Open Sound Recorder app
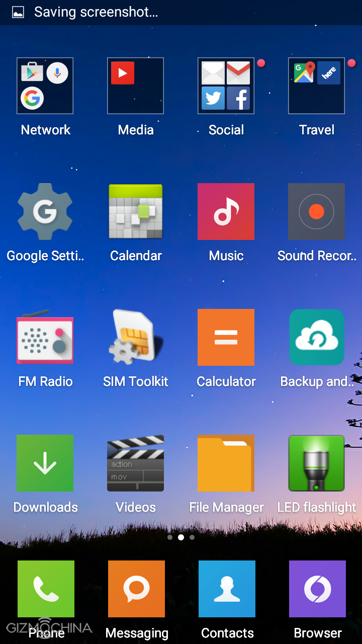Viewport: 362px width, 644px height. click(316, 211)
